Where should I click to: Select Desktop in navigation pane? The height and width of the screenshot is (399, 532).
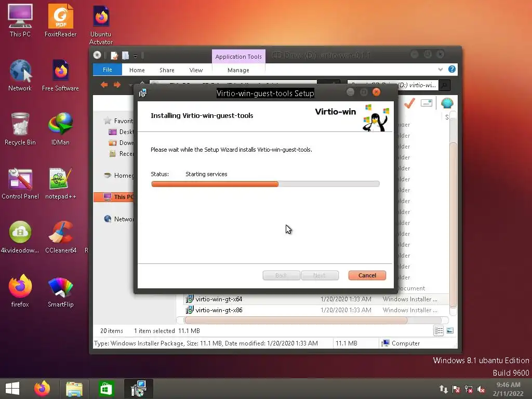tap(121, 132)
